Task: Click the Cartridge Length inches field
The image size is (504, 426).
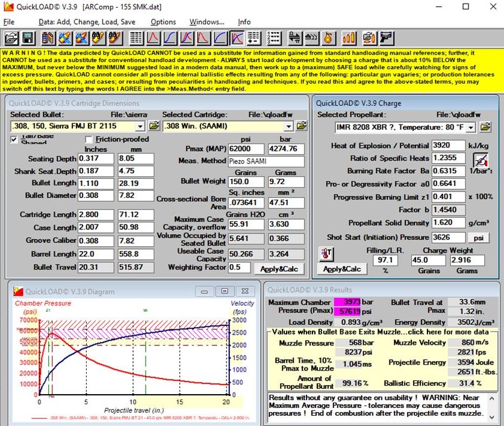Action: click(96, 215)
